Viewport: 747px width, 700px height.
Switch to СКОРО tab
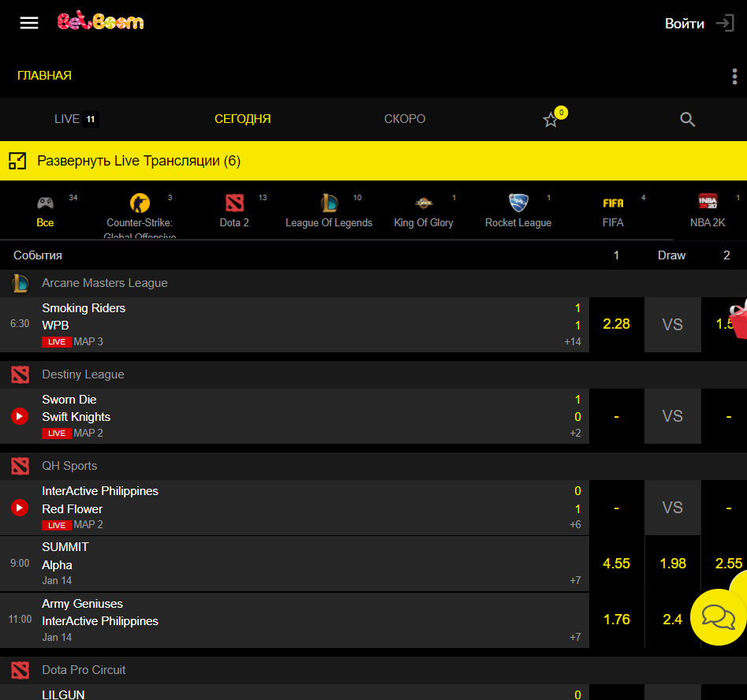click(405, 119)
